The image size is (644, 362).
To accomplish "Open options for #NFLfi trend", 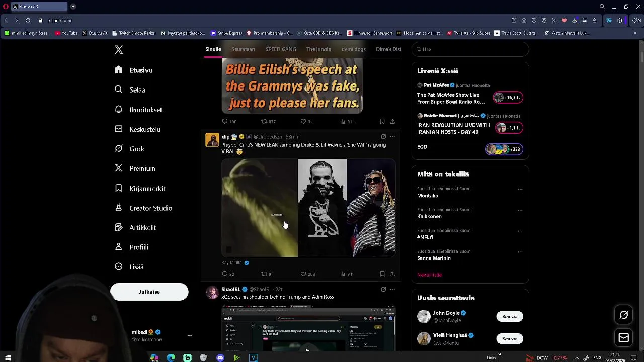I will coord(520,231).
